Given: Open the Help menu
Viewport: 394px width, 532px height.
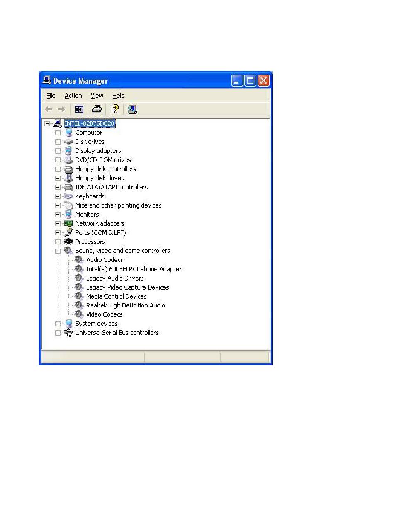Looking at the screenshot, I should coord(118,96).
